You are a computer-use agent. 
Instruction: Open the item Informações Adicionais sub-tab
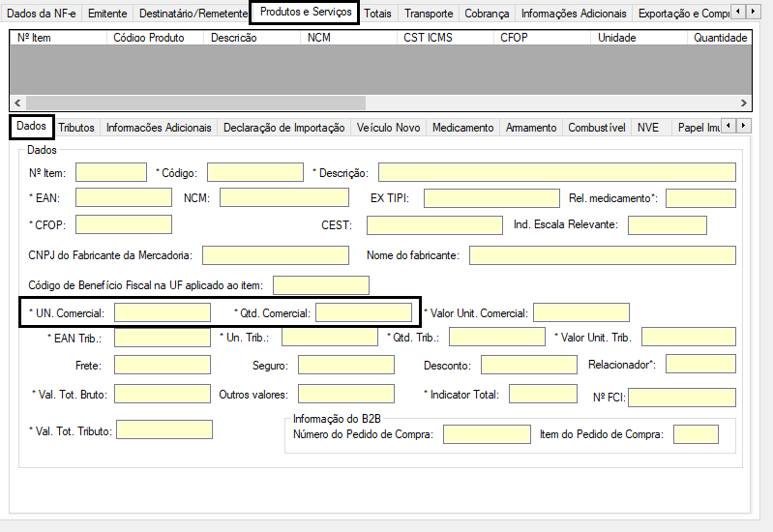(159, 128)
